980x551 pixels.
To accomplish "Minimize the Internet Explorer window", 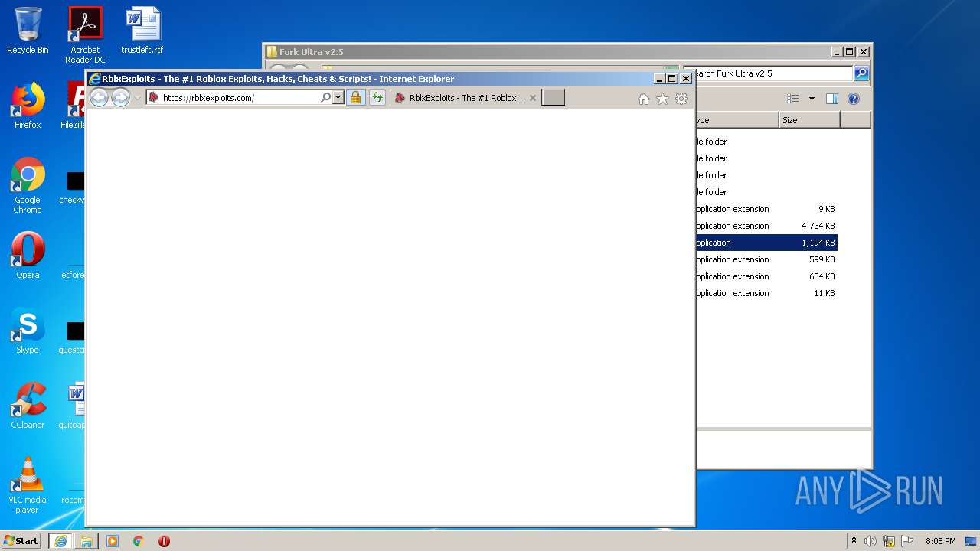I will [x=659, y=79].
